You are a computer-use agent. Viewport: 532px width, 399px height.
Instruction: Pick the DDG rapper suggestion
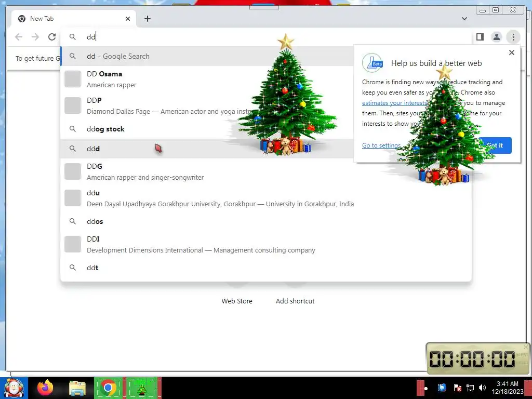266,171
